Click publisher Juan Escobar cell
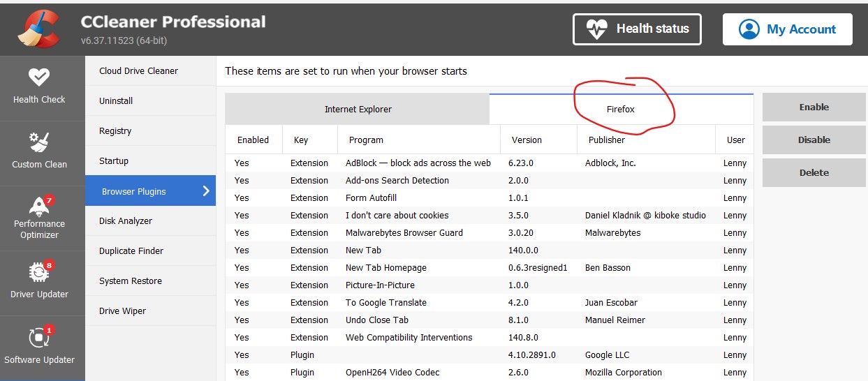Viewport: 868px width, 381px height. (x=610, y=303)
